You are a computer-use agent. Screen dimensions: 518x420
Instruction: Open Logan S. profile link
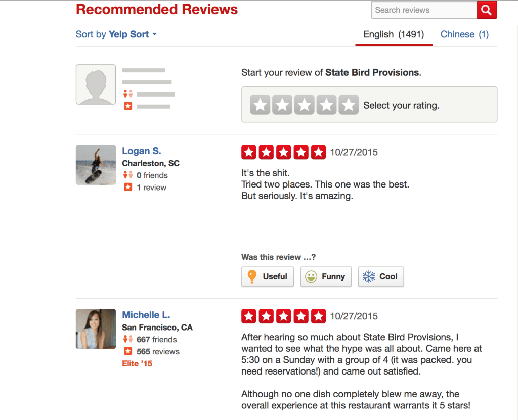tap(142, 151)
